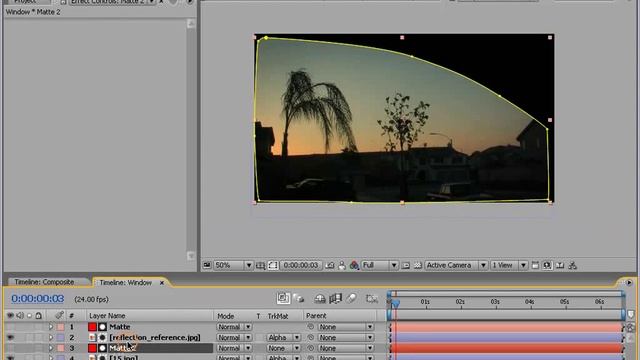Click the Label tag column header icon
The height and width of the screenshot is (360, 640).
coord(59,315)
